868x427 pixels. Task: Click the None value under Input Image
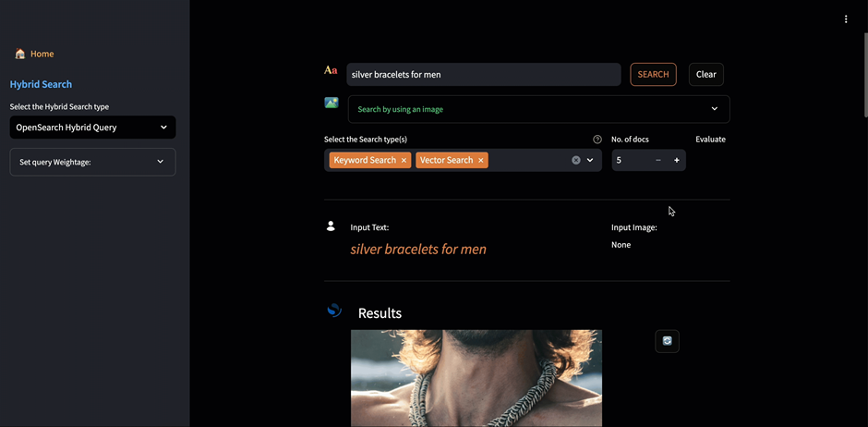[x=621, y=245]
